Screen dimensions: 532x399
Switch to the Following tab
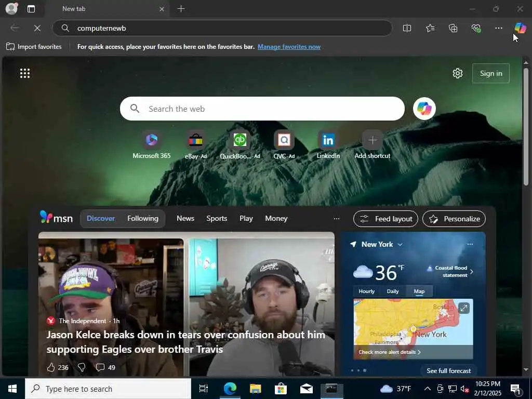[143, 219]
